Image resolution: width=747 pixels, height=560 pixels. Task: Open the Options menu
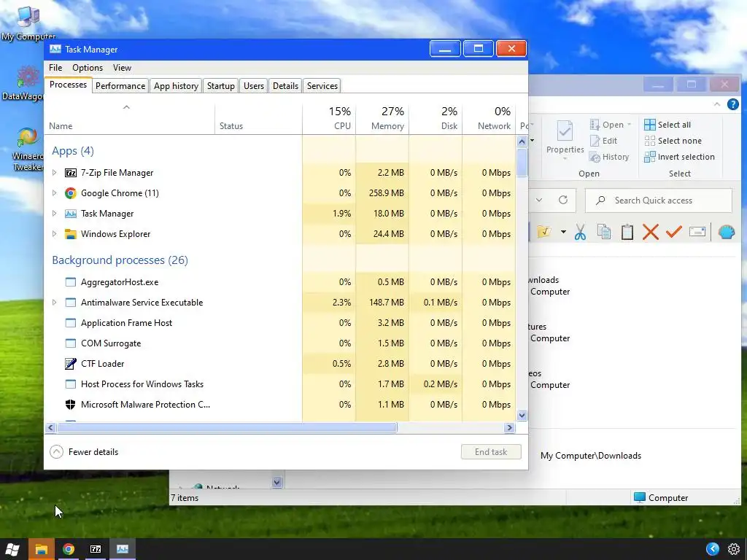click(x=88, y=68)
